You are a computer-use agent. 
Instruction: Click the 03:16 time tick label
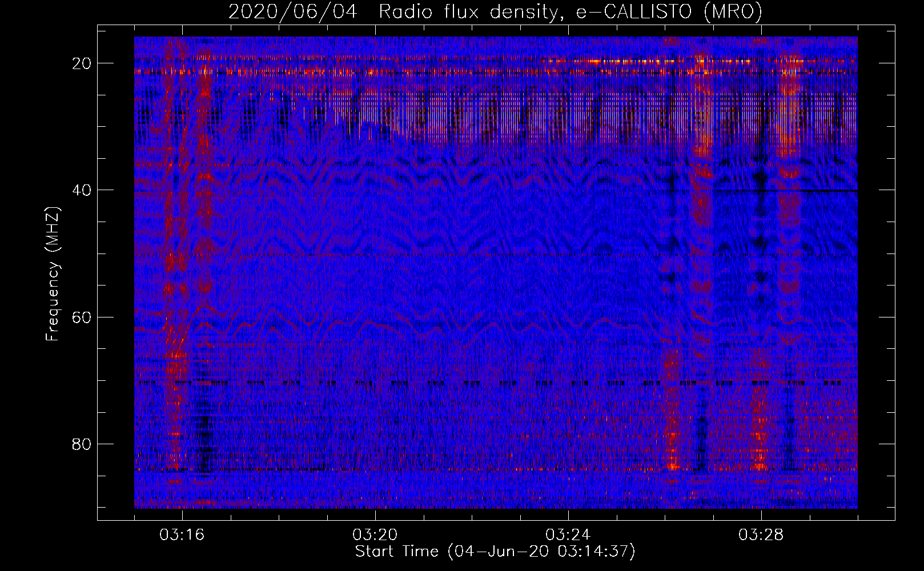coord(182,535)
